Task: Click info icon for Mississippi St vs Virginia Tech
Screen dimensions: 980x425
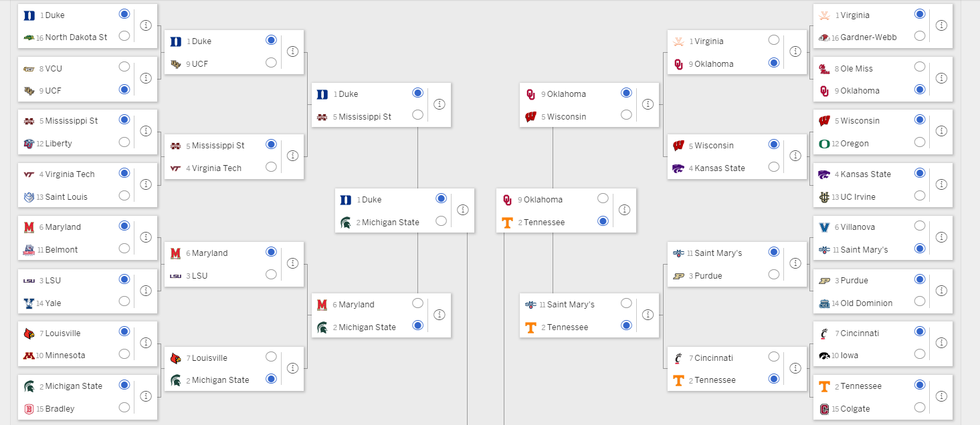Action: point(292,156)
